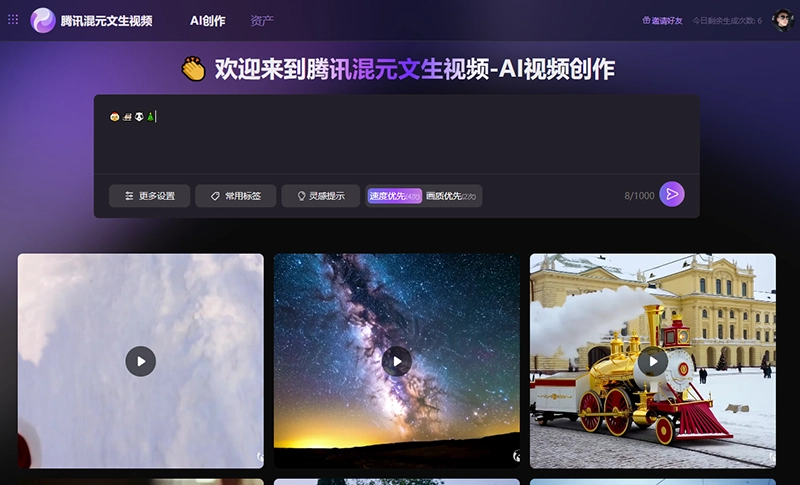Screen dimensions: 800x485
Task: Click the sliders icon in 更多设置
Action: point(129,196)
